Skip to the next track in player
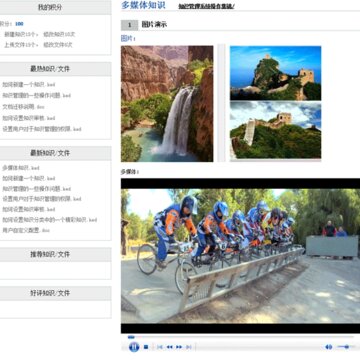Image resolution: width=360 pixels, height=360 pixels. tap(188, 347)
